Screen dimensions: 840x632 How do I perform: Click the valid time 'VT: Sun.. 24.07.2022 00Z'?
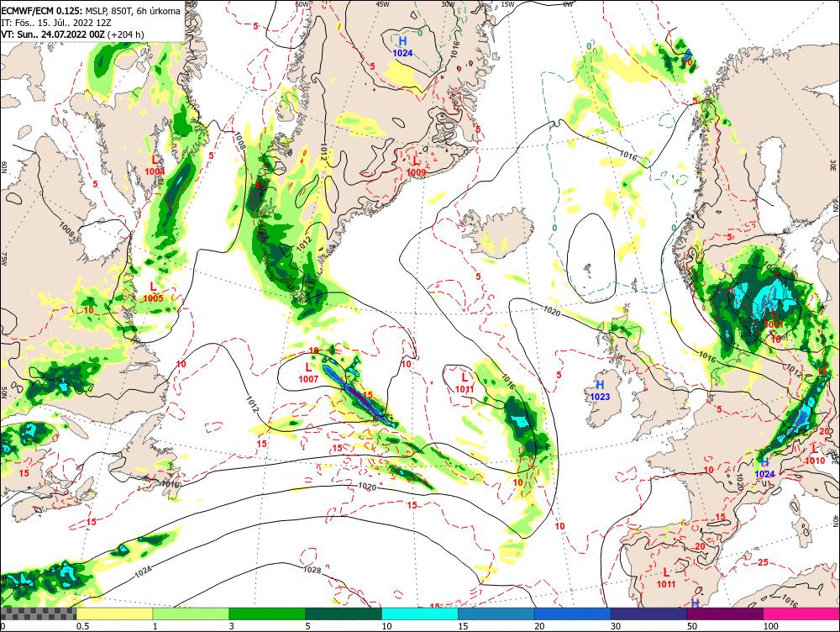54,34
